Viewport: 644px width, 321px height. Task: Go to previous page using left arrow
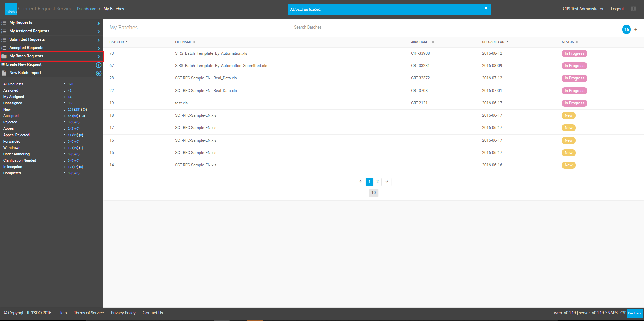361,181
